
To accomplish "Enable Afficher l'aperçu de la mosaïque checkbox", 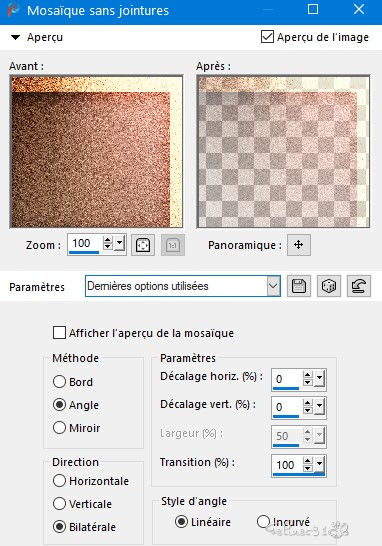I will 59,333.
